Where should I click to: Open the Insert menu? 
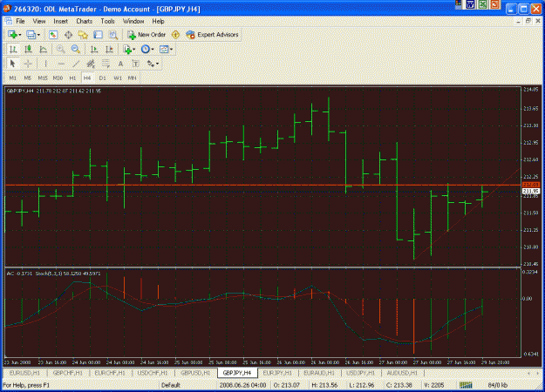[x=61, y=22]
